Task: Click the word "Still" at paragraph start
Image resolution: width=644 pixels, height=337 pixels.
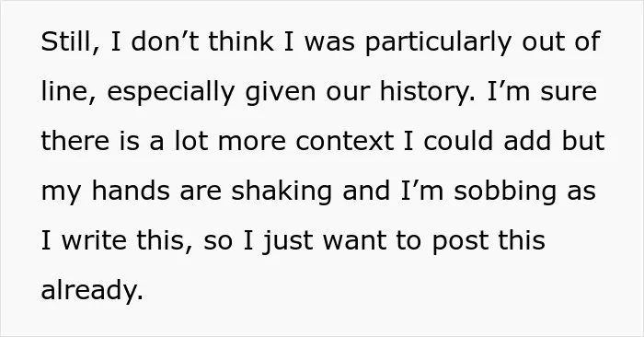Action: [67, 41]
